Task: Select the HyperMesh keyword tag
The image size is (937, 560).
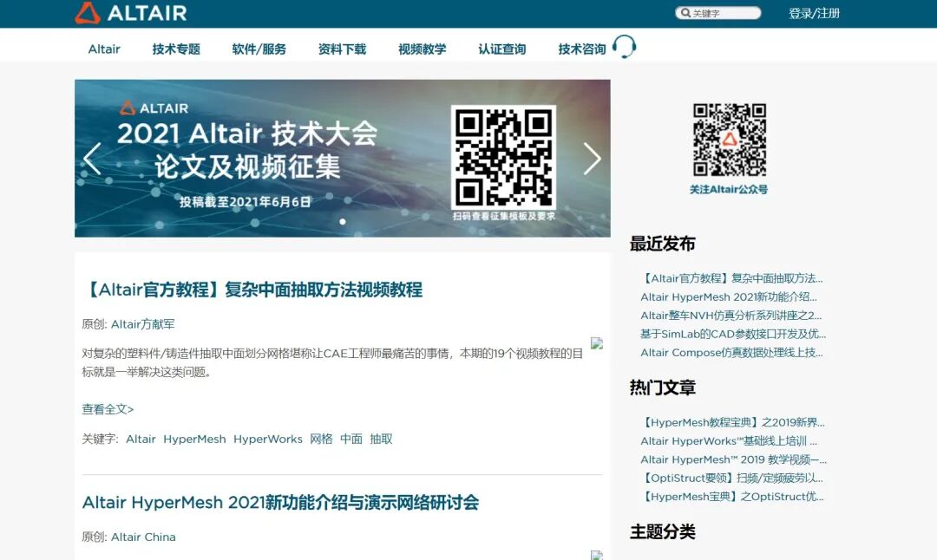Action: pos(195,439)
